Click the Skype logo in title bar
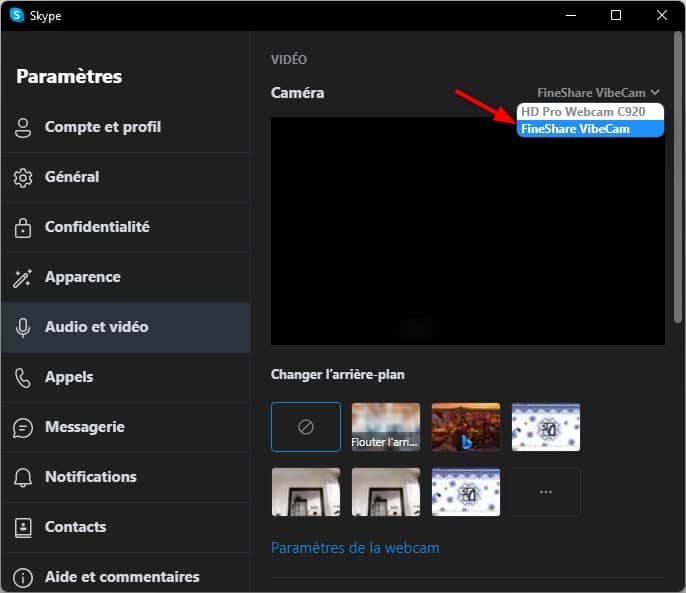686x593 pixels. pyautogui.click(x=17, y=15)
